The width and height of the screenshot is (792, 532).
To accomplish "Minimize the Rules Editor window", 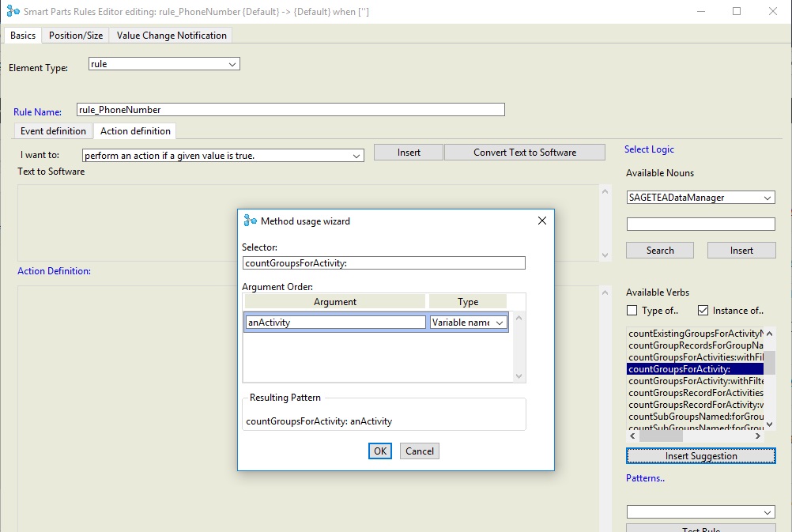I will [x=700, y=11].
